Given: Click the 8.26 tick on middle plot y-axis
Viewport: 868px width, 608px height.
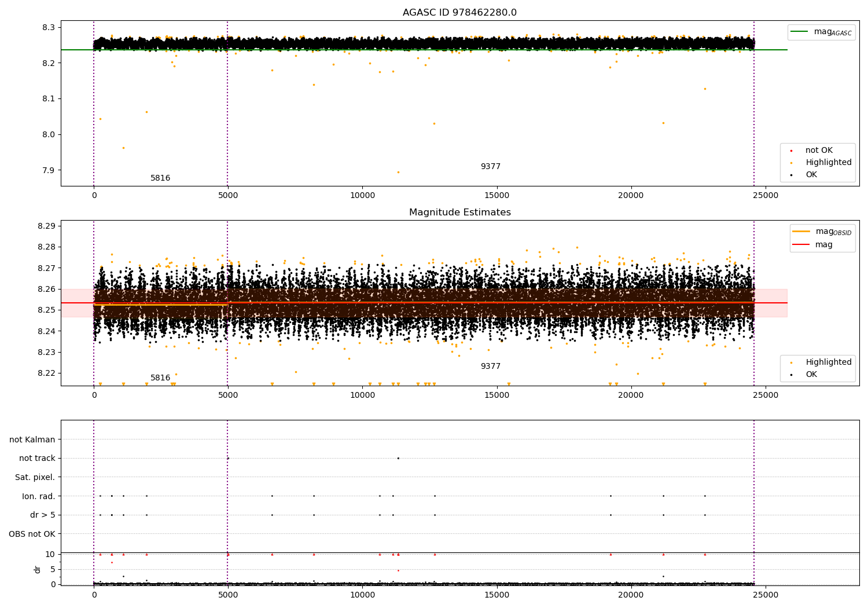Looking at the screenshot, I should (x=46, y=289).
